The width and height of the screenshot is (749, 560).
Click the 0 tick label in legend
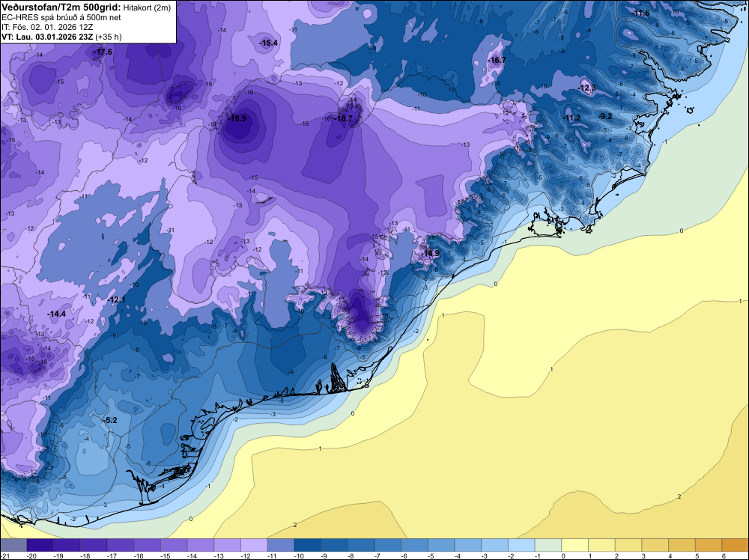click(564, 556)
